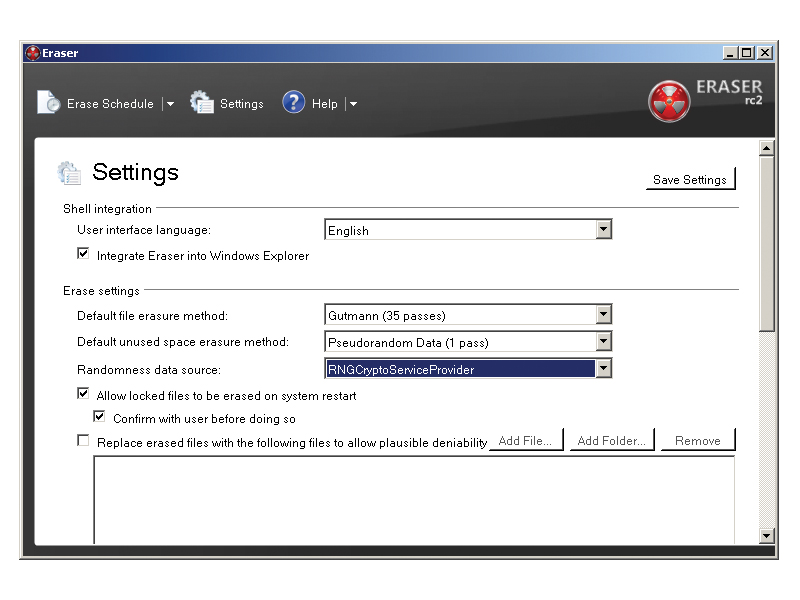800x600 pixels.
Task: Click the Settings page heading icon
Action: coord(69,173)
